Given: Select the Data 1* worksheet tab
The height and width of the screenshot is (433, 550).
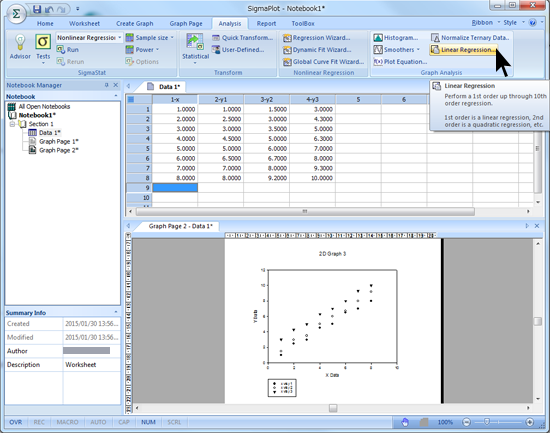Looking at the screenshot, I should (x=164, y=87).
